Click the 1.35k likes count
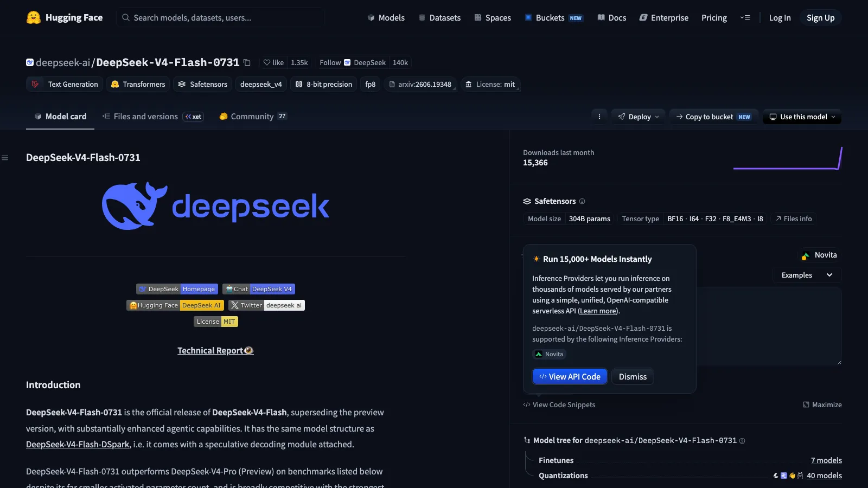This screenshot has width=868, height=488. (x=299, y=62)
